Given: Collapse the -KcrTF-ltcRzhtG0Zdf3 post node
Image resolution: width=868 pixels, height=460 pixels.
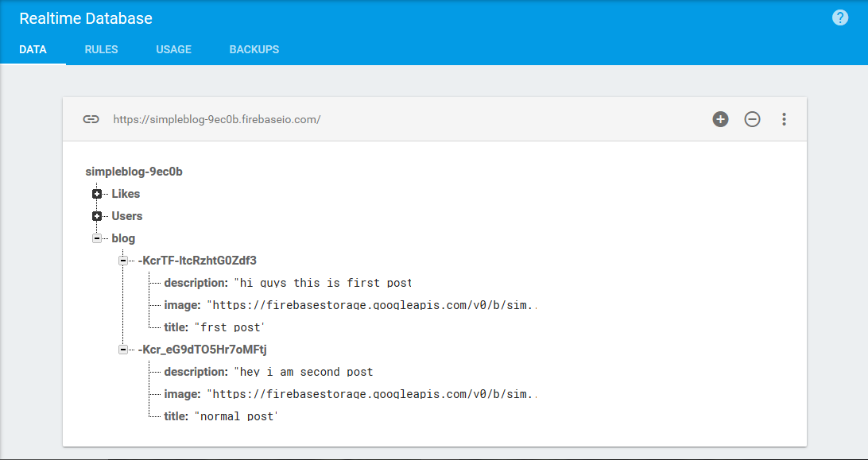Looking at the screenshot, I should (122, 260).
